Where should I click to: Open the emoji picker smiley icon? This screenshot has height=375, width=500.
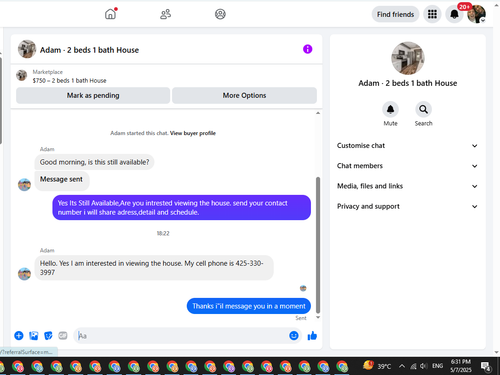pyautogui.click(x=294, y=335)
